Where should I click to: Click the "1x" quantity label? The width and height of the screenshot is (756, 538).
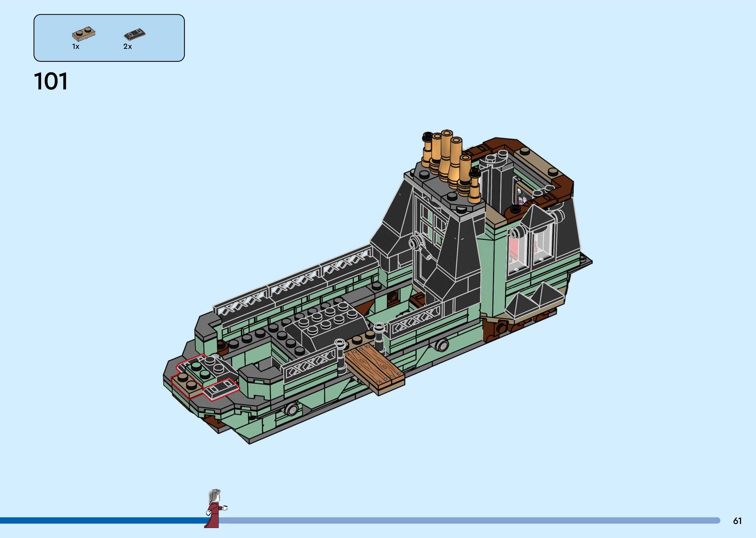(76, 47)
